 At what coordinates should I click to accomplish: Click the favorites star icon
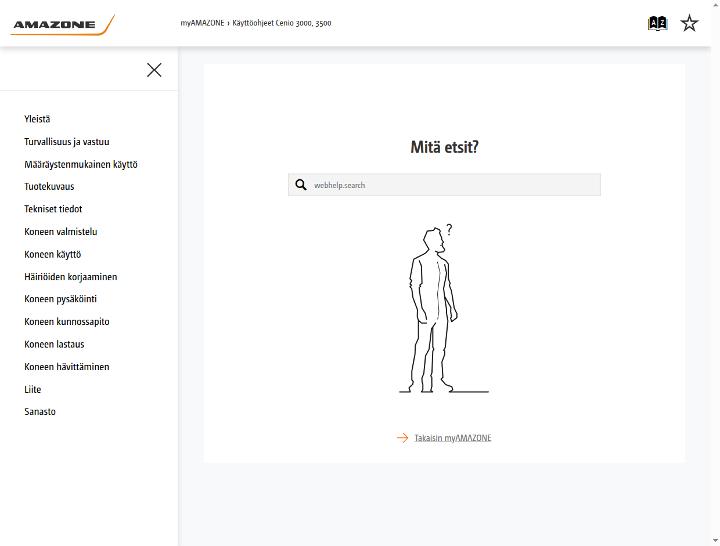click(x=689, y=23)
